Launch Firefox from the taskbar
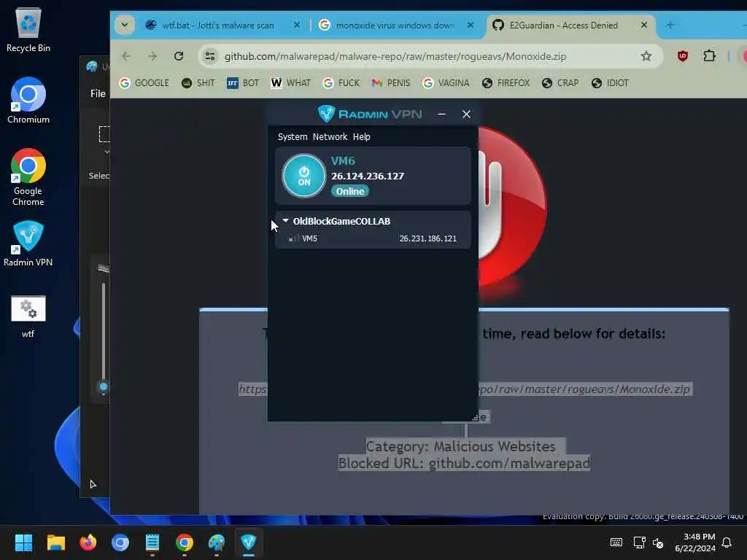The image size is (747, 560). click(88, 542)
